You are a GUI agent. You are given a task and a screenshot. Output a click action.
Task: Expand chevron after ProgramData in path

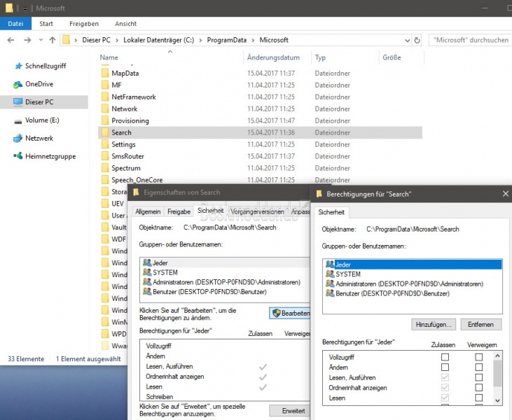coord(253,40)
